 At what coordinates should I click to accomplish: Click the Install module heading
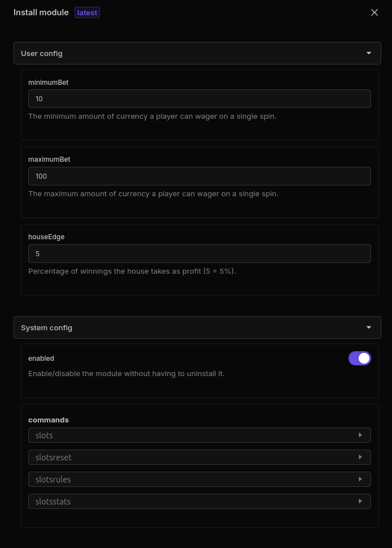(x=41, y=12)
